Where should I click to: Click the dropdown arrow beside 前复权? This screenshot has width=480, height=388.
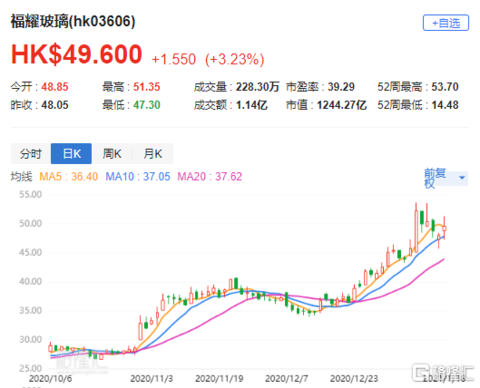click(462, 178)
